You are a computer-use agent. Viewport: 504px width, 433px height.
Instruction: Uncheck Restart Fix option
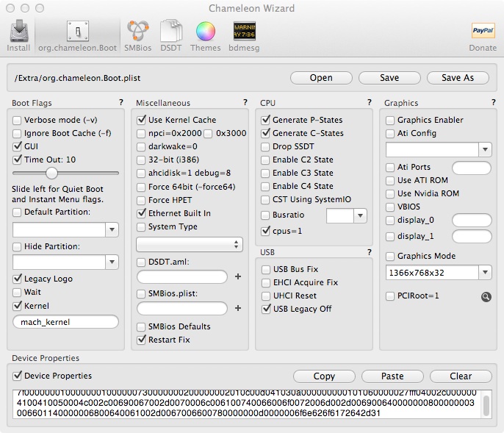click(x=141, y=340)
